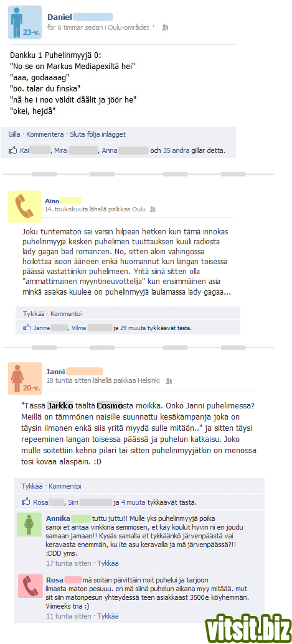Click thumbs-up icon beside Janne's name
292x644 pixels.
click(x=27, y=328)
